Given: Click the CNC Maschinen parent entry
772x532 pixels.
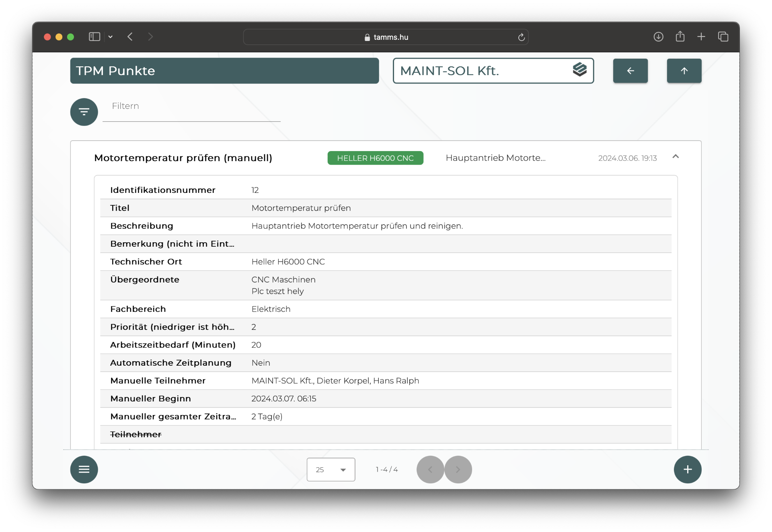Looking at the screenshot, I should [283, 280].
